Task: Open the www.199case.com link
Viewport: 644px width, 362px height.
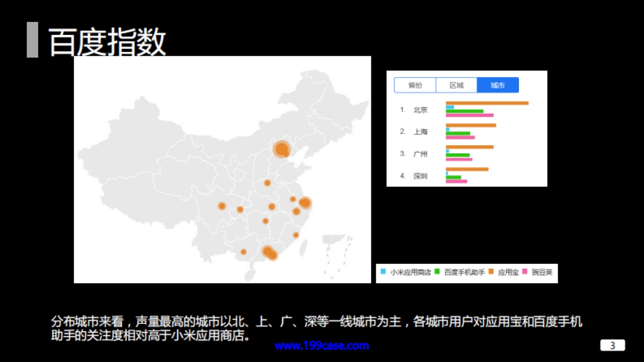Action: 321,345
